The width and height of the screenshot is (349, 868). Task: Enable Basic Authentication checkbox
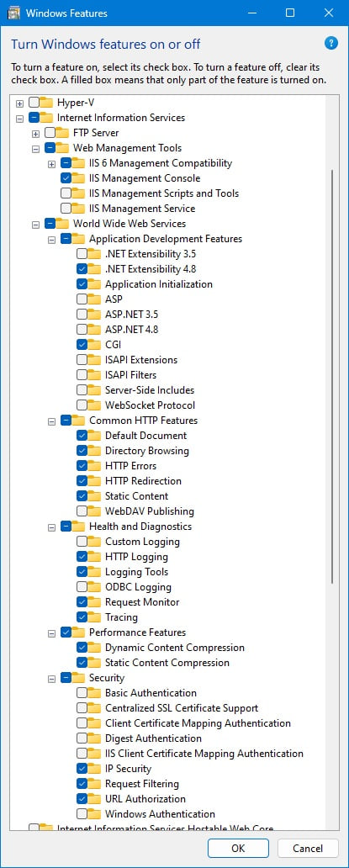tap(82, 693)
